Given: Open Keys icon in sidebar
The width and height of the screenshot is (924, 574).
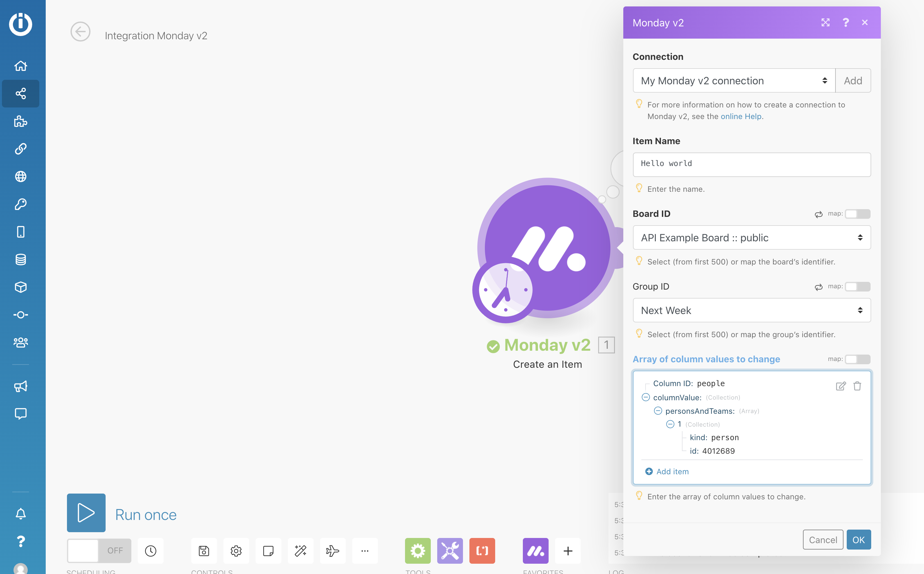Looking at the screenshot, I should pos(21,204).
